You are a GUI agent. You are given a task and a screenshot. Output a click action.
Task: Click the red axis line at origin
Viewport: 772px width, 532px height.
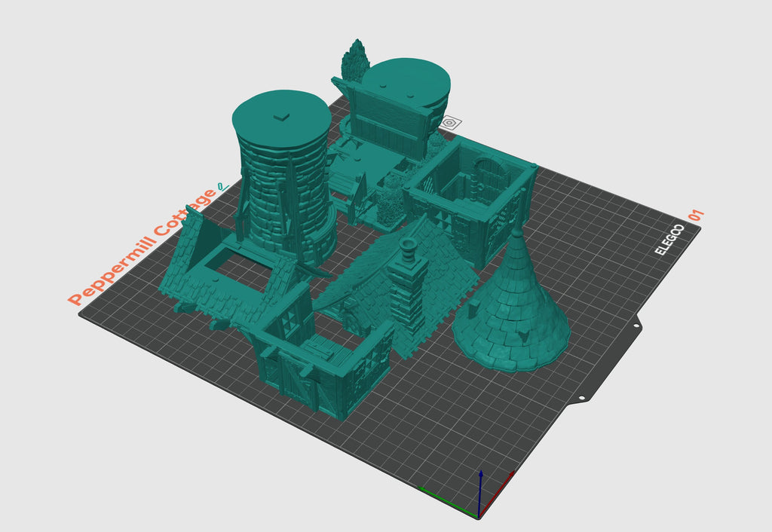[x=499, y=491]
